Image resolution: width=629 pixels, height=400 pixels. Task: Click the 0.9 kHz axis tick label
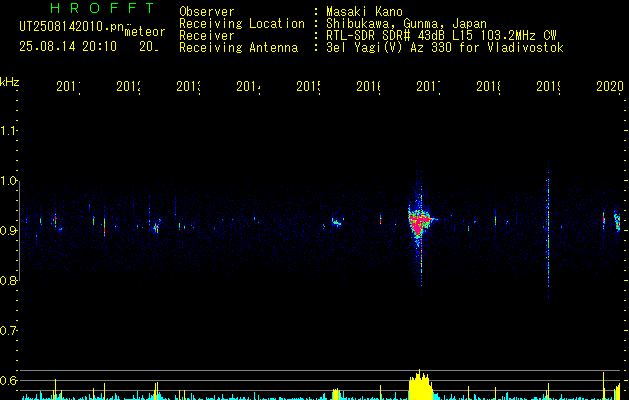pos(8,230)
